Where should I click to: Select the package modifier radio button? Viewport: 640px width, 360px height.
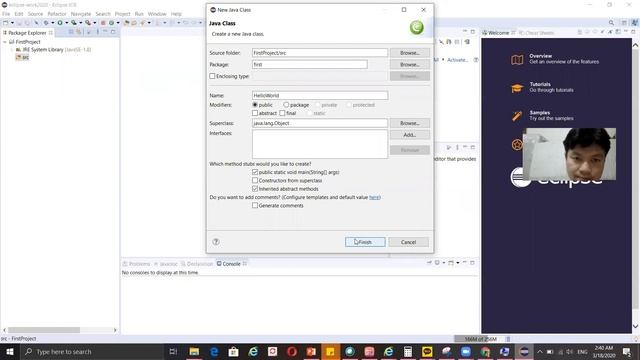coord(286,105)
